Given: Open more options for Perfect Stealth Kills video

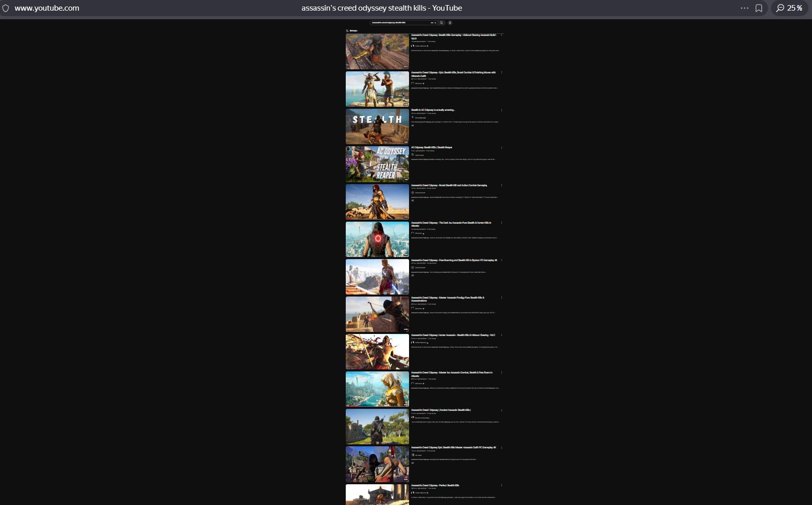Looking at the screenshot, I should click(x=502, y=485).
